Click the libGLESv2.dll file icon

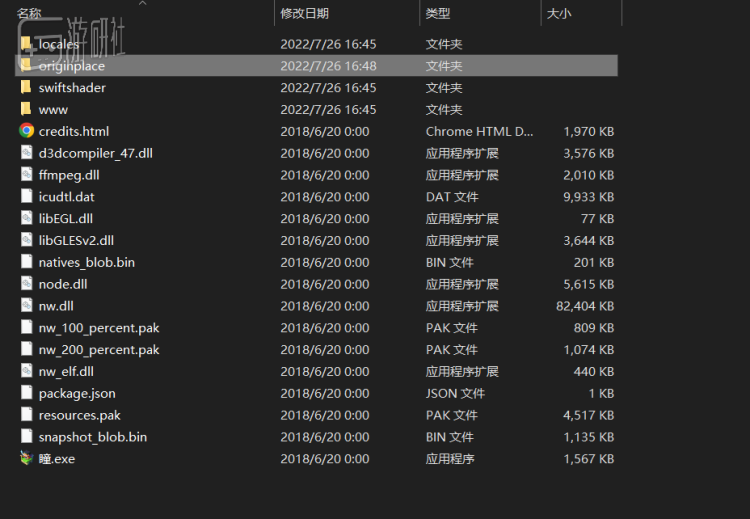tap(26, 241)
